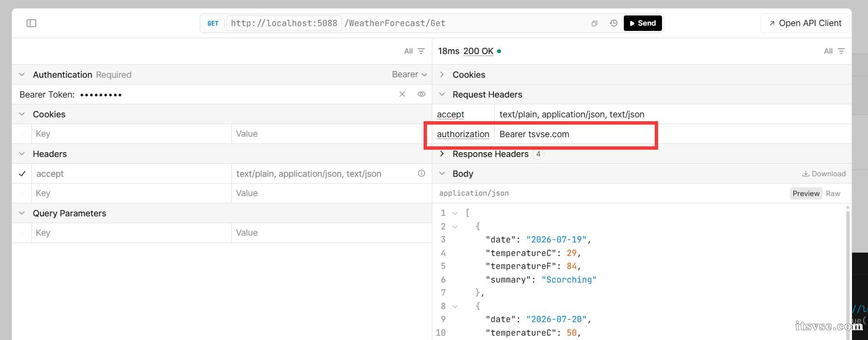Collapse the request Cookies section
The width and height of the screenshot is (868, 340).
tap(22, 114)
